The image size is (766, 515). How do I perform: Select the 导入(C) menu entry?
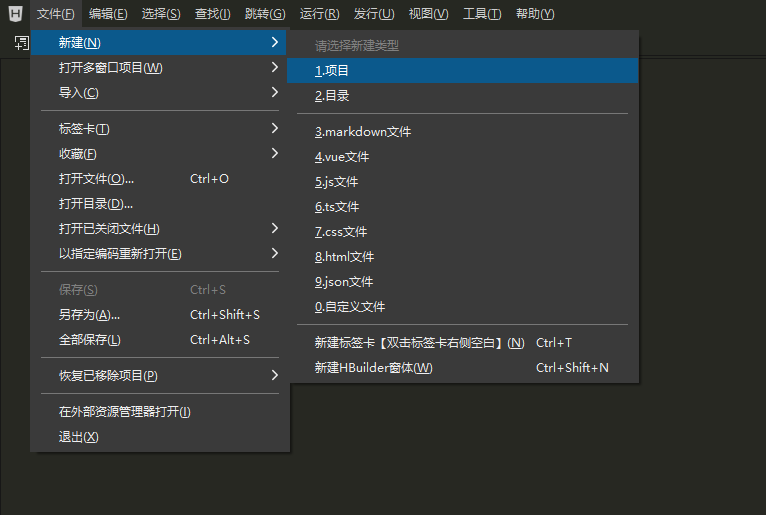coord(160,92)
